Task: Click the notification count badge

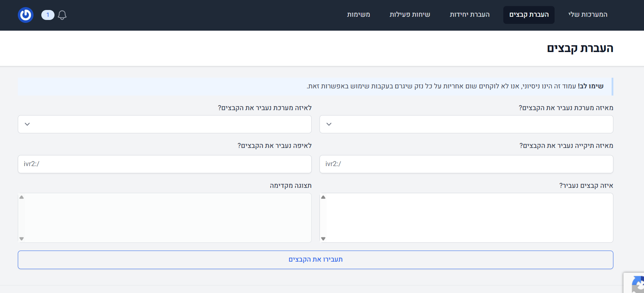Action: (x=48, y=15)
